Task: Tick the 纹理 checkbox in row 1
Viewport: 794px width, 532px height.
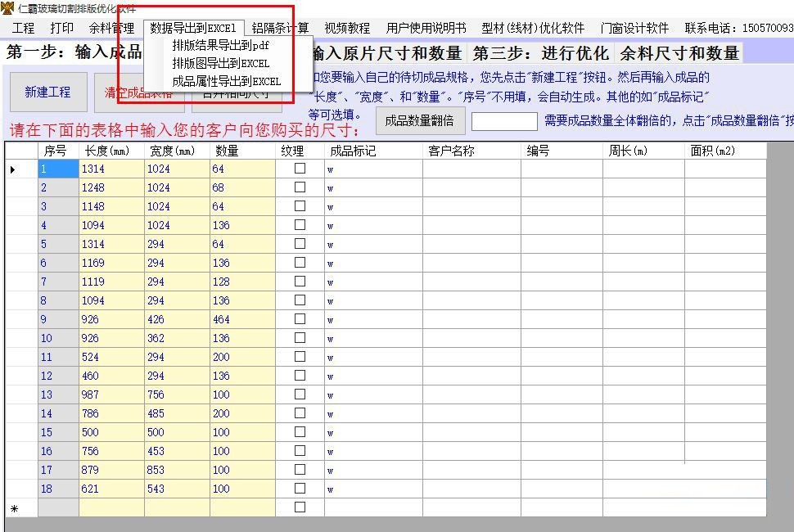Action: click(300, 168)
